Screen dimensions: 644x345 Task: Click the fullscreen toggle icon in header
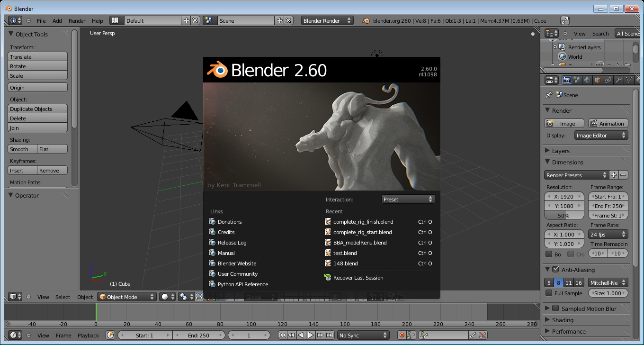click(x=565, y=20)
